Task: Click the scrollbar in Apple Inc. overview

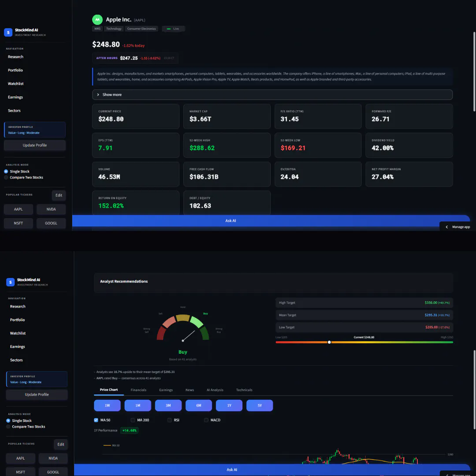Action: point(474,72)
